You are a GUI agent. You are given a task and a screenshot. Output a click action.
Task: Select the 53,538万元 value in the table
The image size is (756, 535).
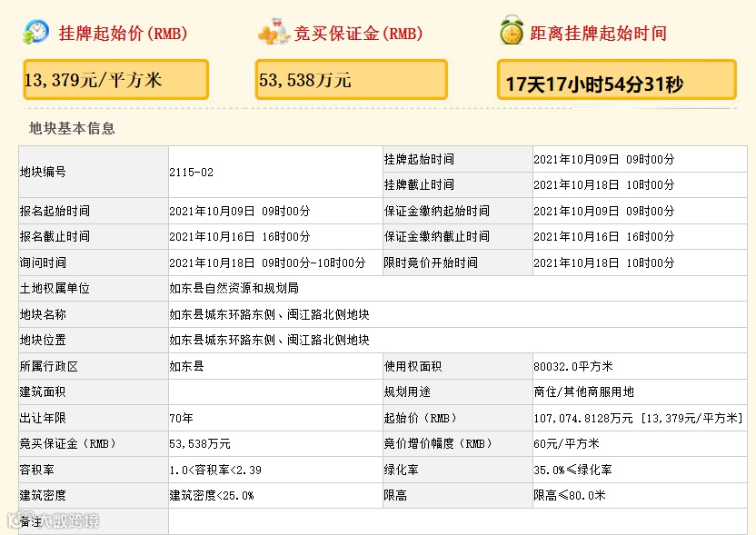click(x=200, y=443)
